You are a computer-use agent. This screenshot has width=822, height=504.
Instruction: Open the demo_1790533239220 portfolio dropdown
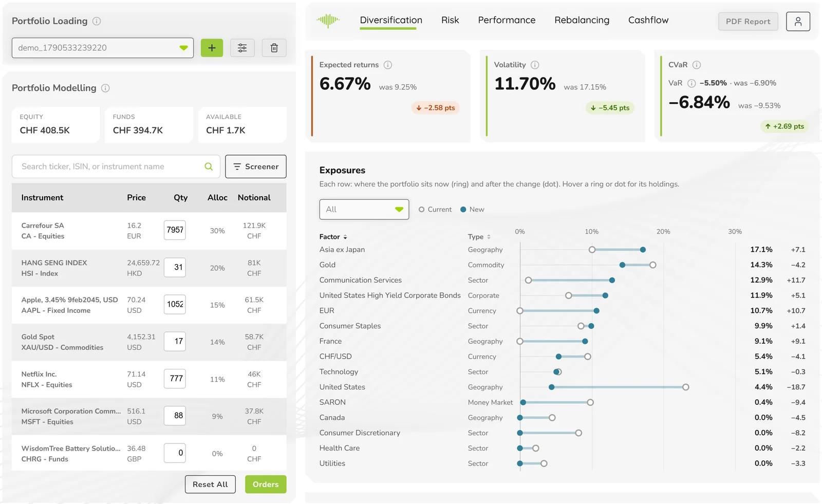[x=103, y=48]
